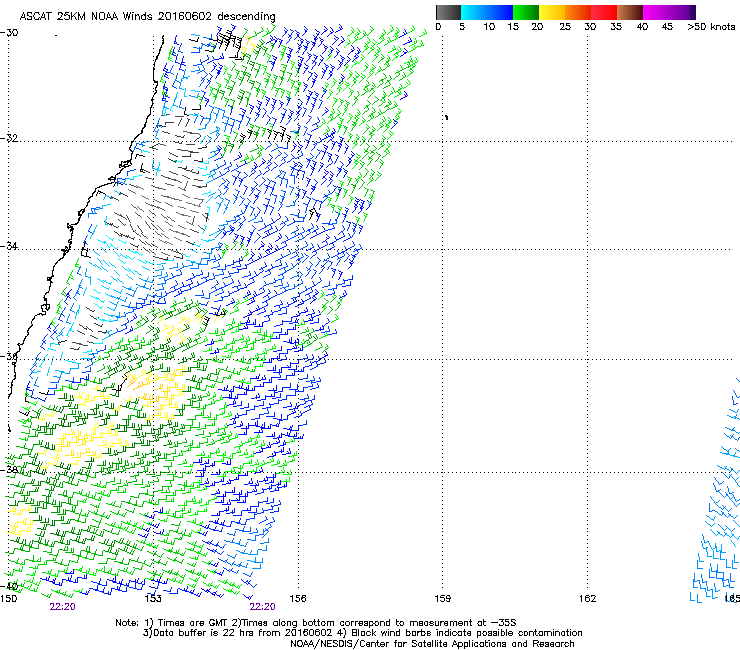Click the green 15-20 knots color bar segment
Image resolution: width=740 pixels, height=650 pixels.
coord(526,12)
